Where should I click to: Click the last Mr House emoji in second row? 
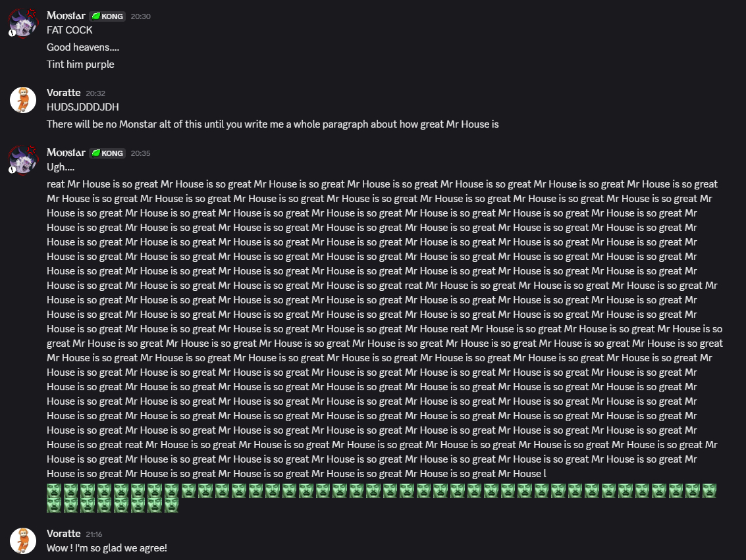(x=171, y=505)
